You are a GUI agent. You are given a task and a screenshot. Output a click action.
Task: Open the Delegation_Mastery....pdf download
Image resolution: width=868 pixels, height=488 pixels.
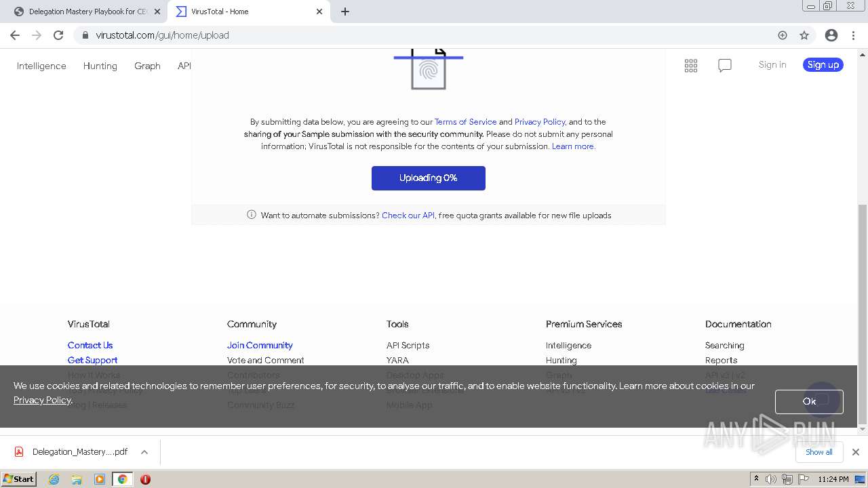point(80,452)
